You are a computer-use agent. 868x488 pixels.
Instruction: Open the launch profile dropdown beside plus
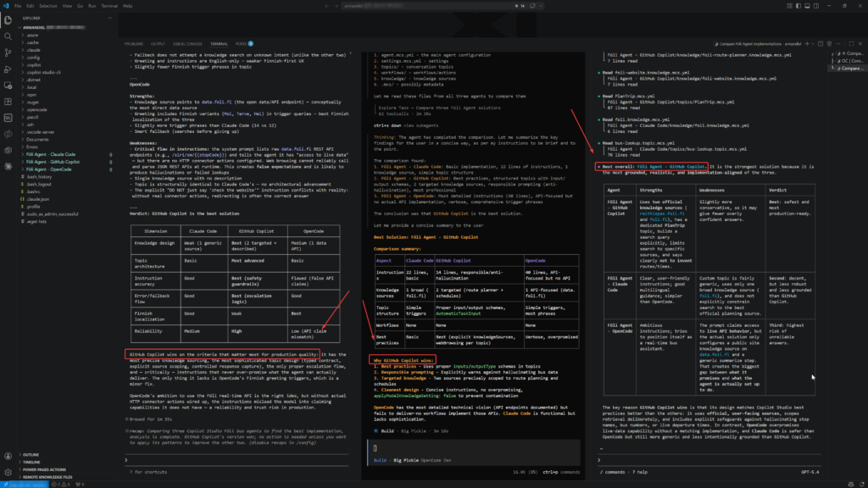[813, 44]
